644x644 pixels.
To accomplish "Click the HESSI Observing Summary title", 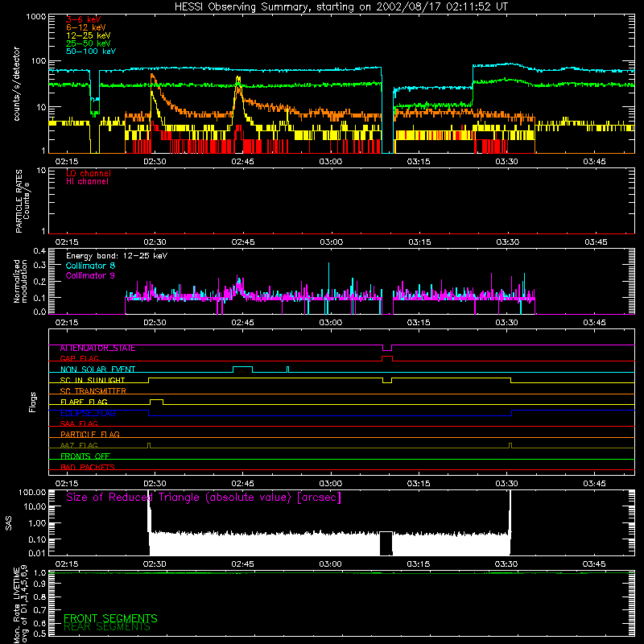I will [x=341, y=7].
